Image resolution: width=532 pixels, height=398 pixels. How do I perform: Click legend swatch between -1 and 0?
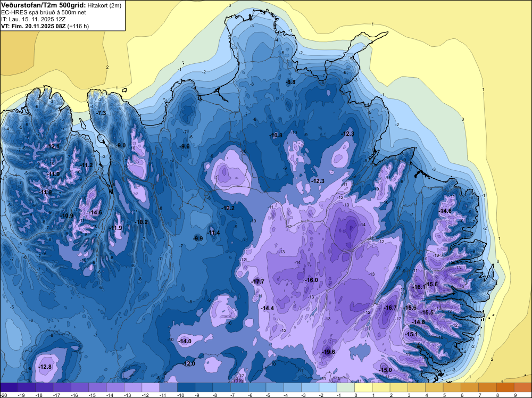pos(345,387)
